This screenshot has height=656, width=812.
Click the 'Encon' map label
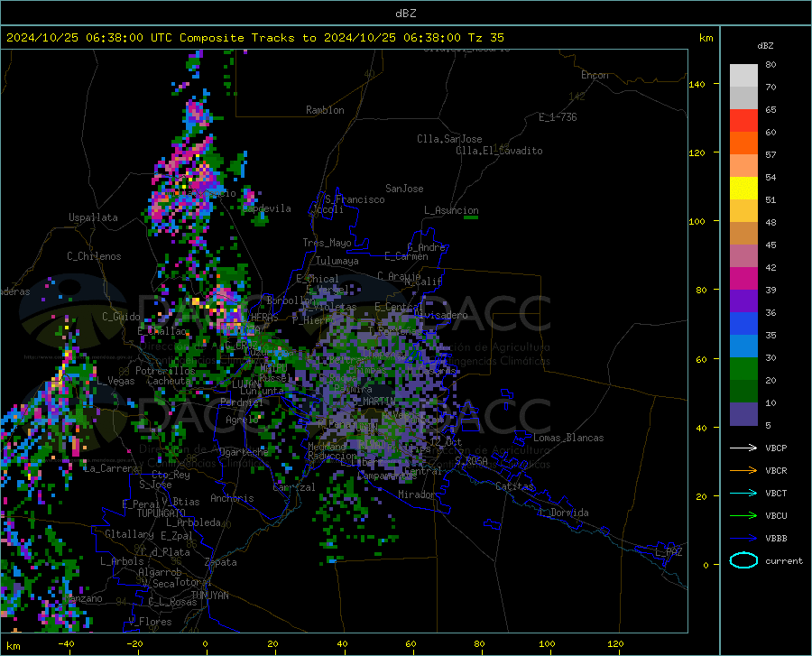coord(595,75)
